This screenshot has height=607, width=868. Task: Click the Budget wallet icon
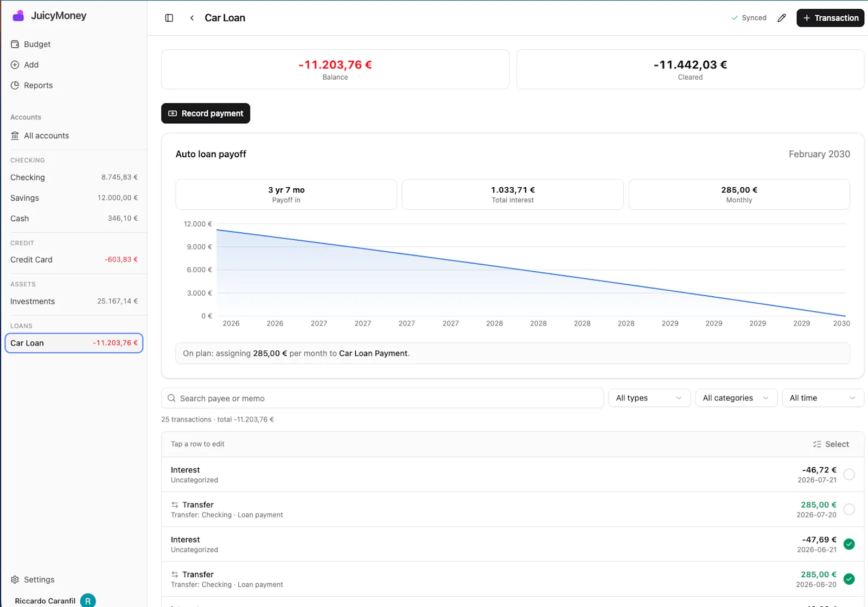15,44
